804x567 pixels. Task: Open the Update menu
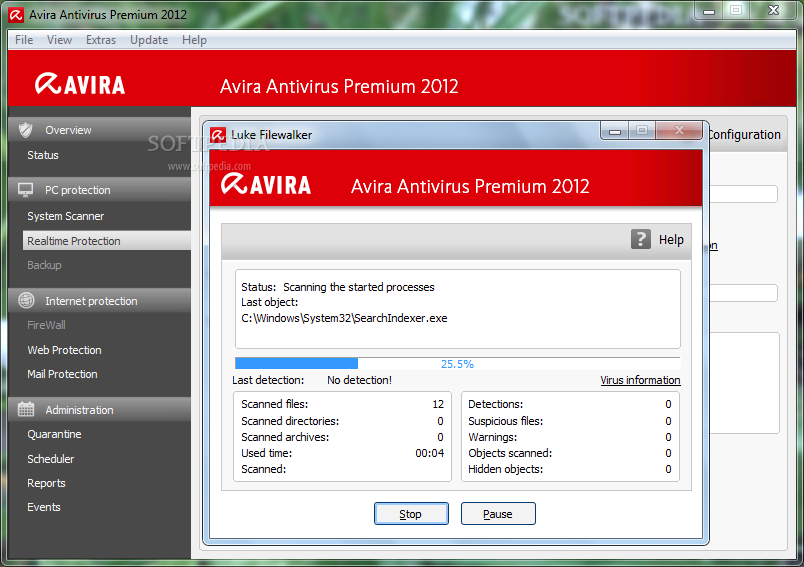coord(149,40)
